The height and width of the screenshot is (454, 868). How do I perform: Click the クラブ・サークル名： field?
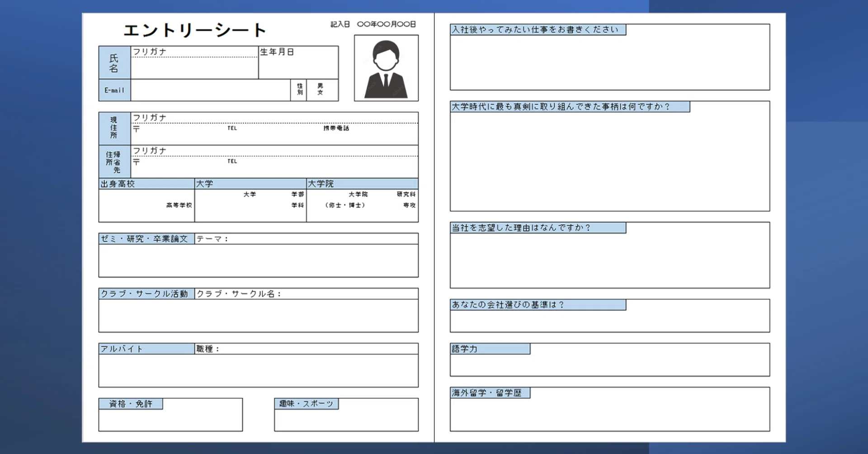pyautogui.click(x=307, y=294)
